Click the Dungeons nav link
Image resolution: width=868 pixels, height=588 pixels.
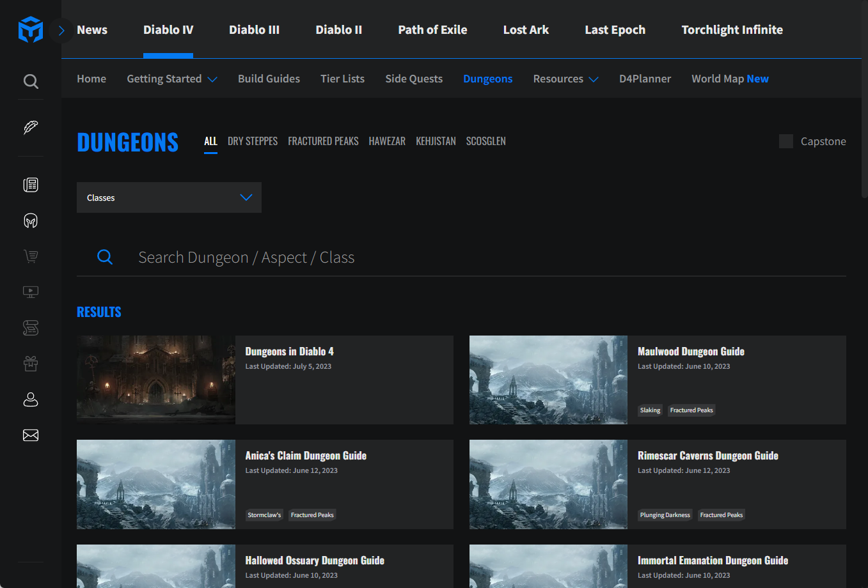point(488,79)
